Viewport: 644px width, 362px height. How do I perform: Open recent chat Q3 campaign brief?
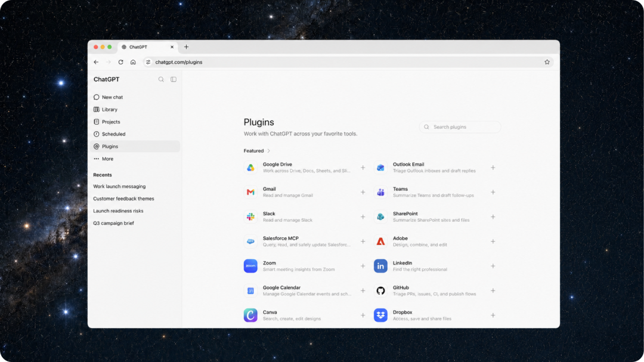coord(113,224)
